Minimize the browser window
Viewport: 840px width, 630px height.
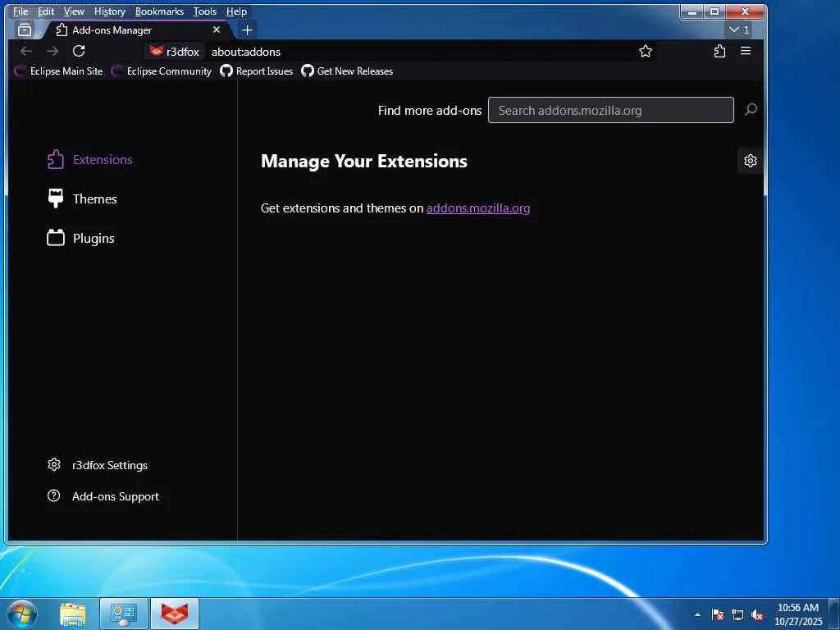[692, 11]
